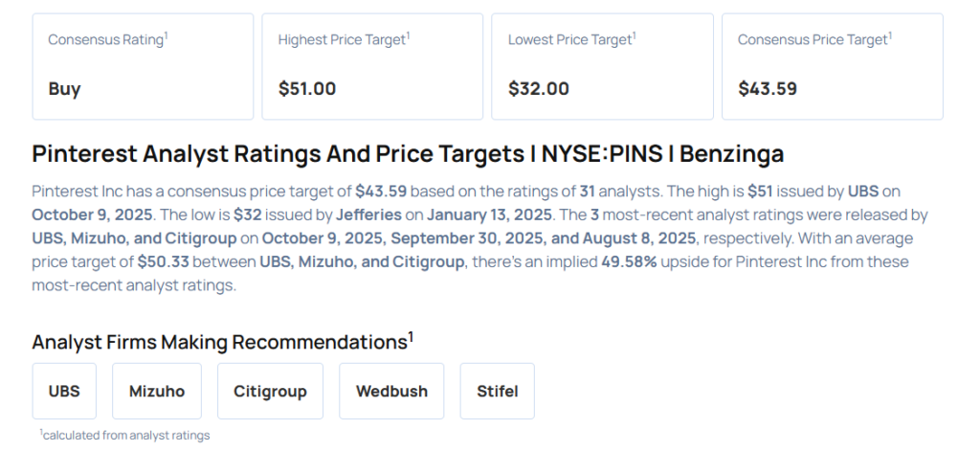Click the "Analyst Firms Making Recommendations" heading
The image size is (980, 475).
pos(222,342)
